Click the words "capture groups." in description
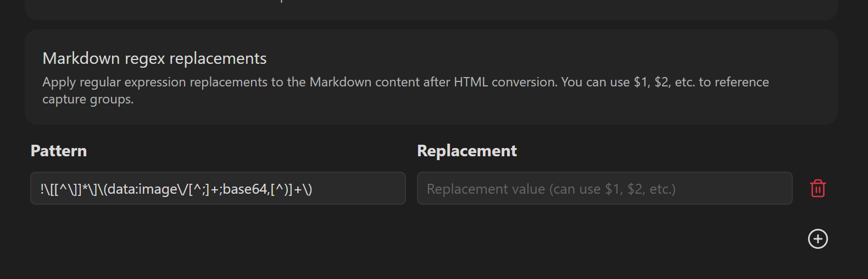Viewport: 868px width, 279px height. (88, 99)
